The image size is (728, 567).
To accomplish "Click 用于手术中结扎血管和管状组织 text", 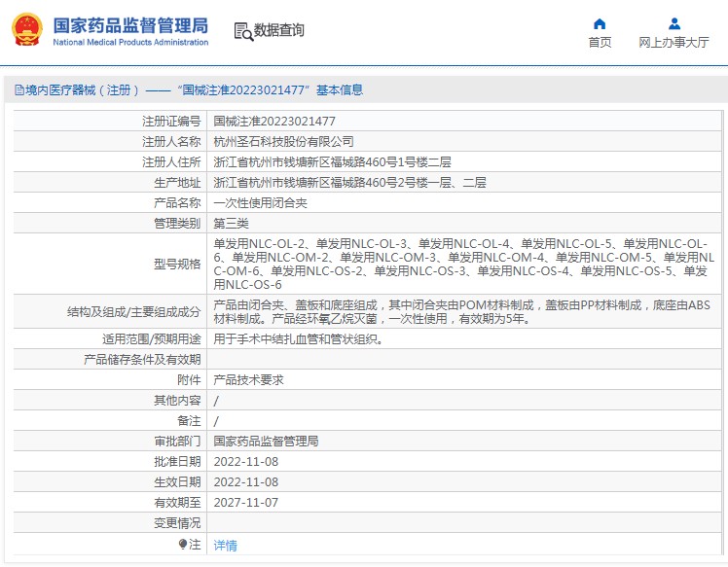I will tap(299, 339).
